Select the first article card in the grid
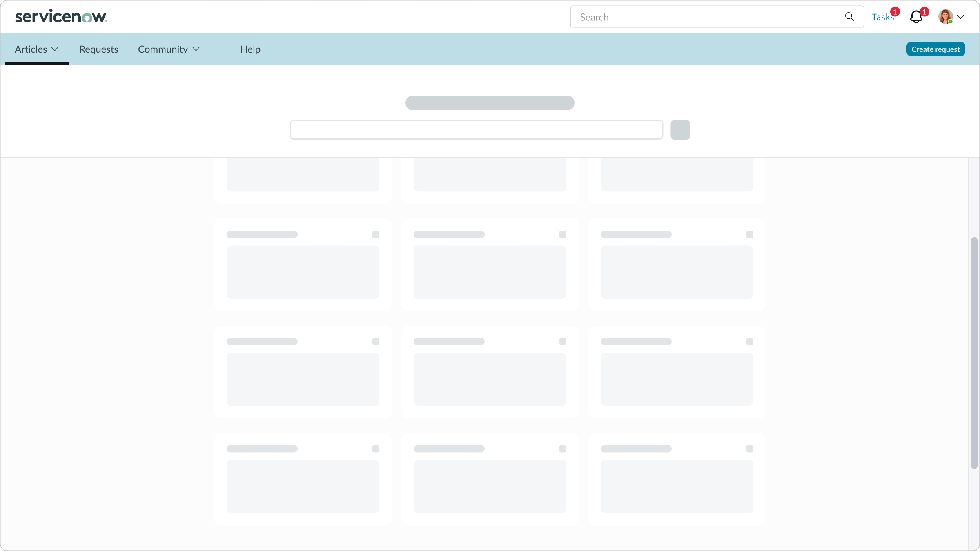The width and height of the screenshot is (980, 551). tap(303, 265)
